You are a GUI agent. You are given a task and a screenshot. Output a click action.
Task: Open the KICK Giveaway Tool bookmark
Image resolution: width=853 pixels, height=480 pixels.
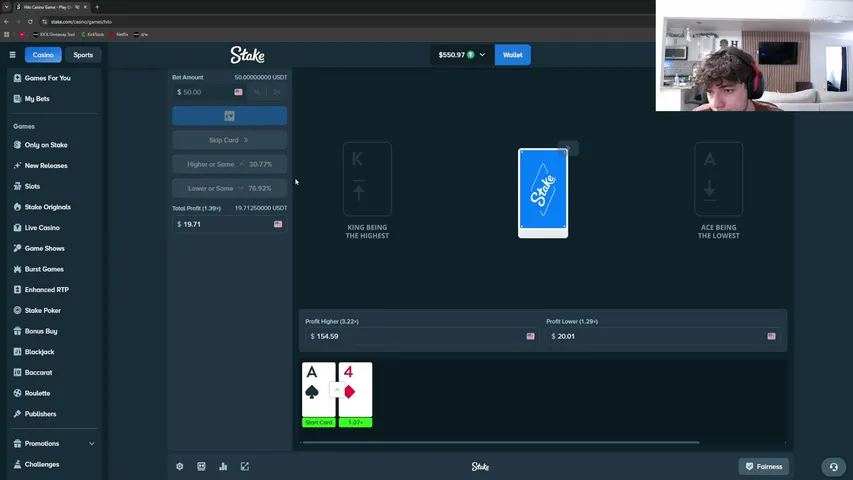tap(54, 34)
